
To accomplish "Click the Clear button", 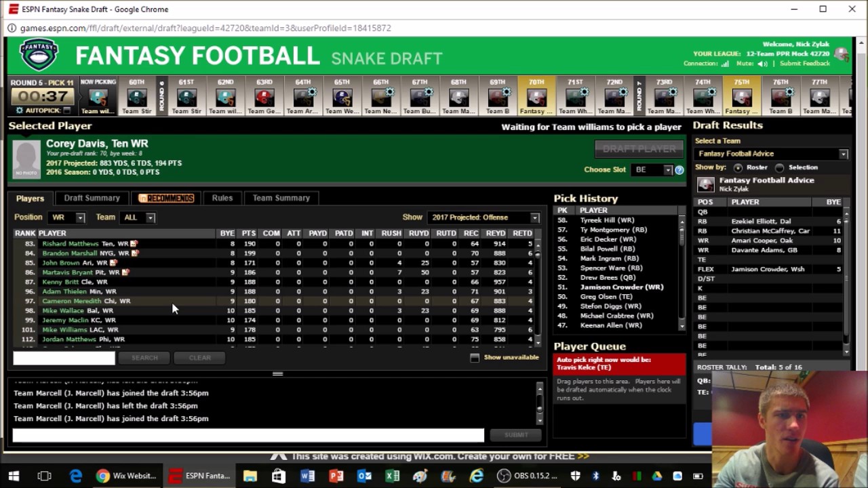I will pyautogui.click(x=200, y=358).
